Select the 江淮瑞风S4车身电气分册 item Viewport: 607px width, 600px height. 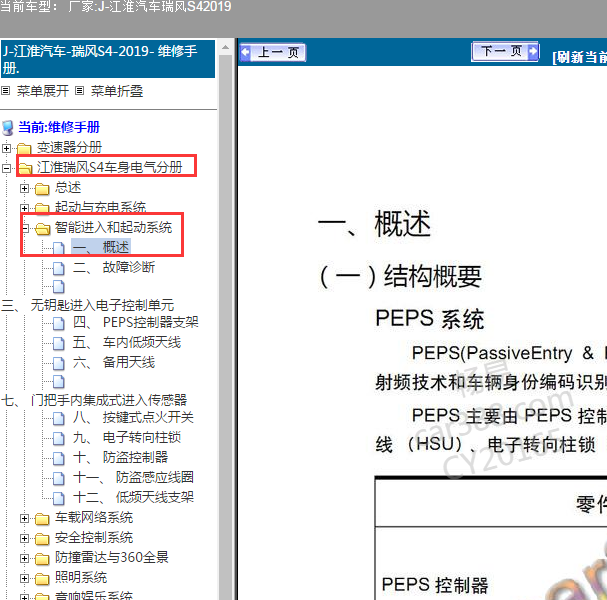(x=110, y=167)
